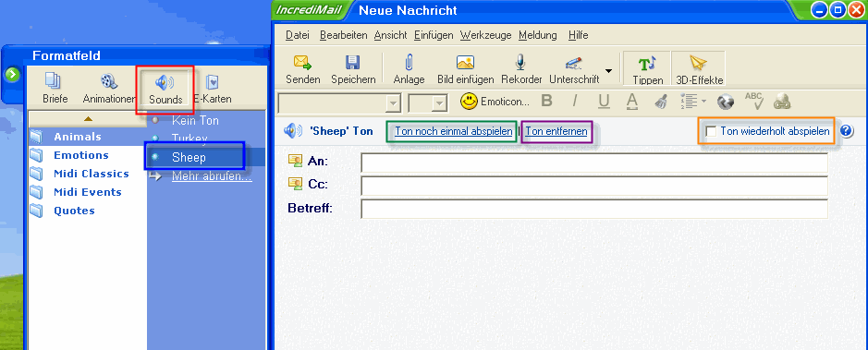Open the Meldung menu
Viewport: 868px width, 350px height.
point(537,35)
